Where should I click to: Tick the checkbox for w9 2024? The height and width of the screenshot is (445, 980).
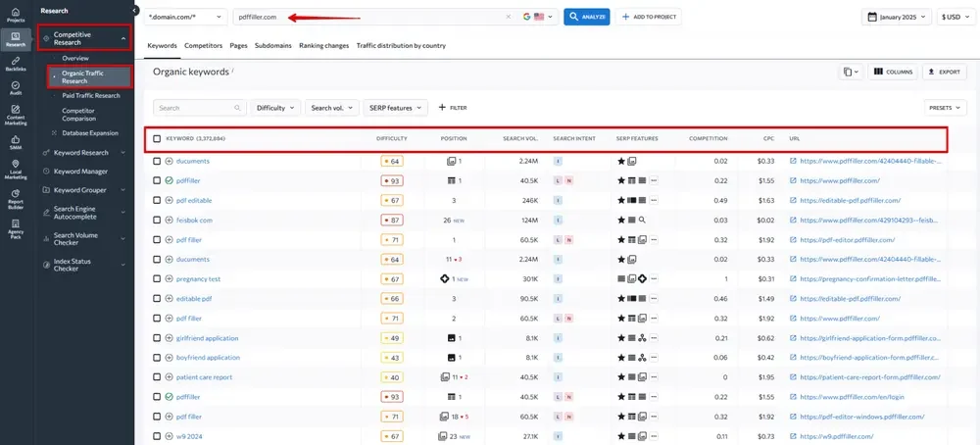157,436
